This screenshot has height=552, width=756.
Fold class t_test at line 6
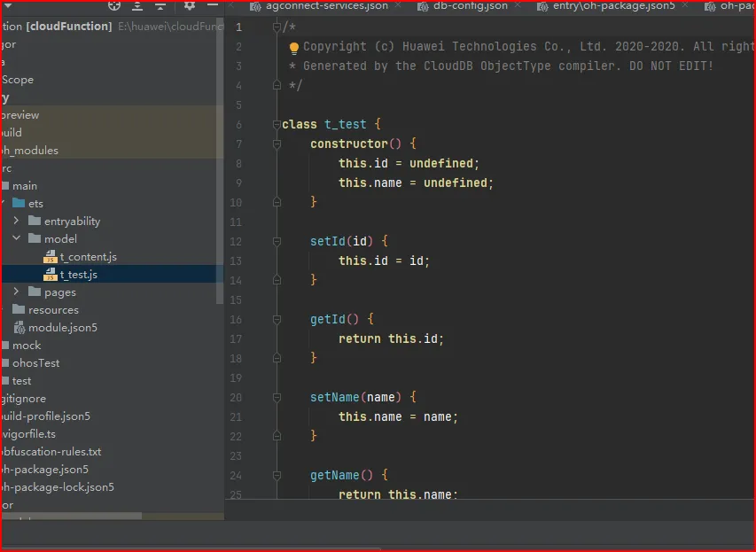click(x=277, y=124)
